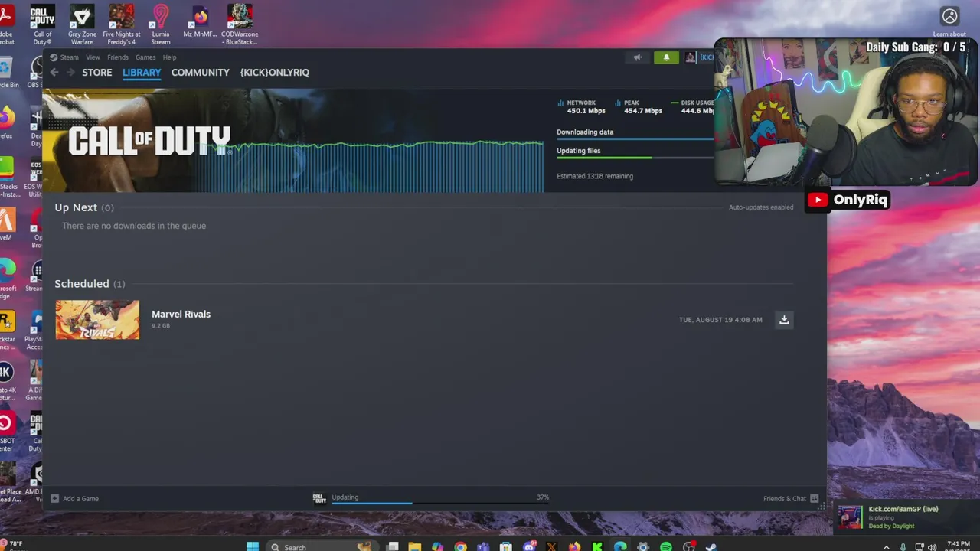Click the Updating progress bar in Steam footer
The height and width of the screenshot is (551, 980).
440,503
